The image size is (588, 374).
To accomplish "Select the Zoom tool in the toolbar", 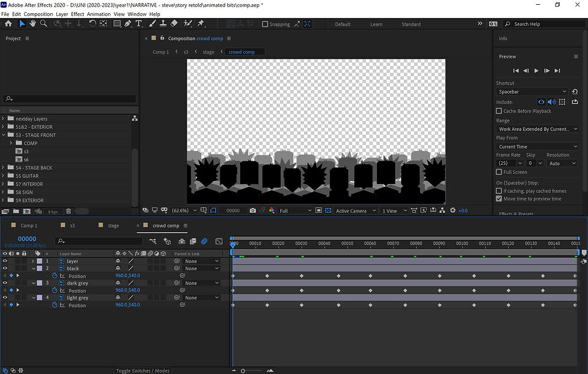I will coord(44,24).
